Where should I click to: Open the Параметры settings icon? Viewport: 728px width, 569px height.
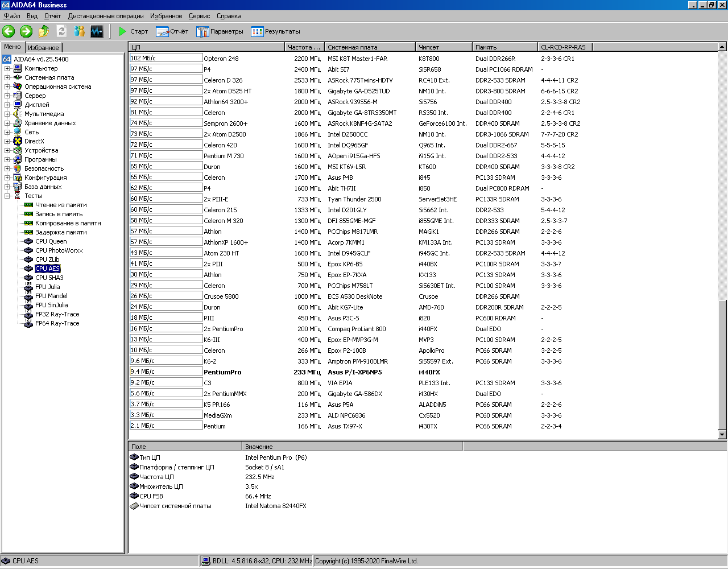[x=203, y=31]
